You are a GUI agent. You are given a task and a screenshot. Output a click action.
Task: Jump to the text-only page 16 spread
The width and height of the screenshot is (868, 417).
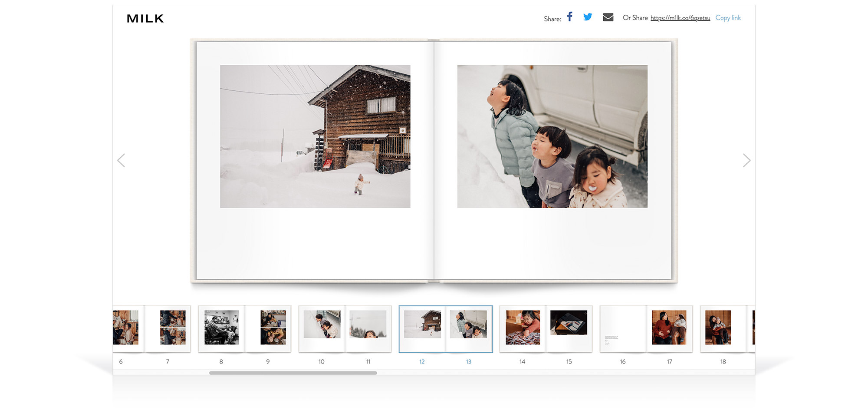[623, 329]
